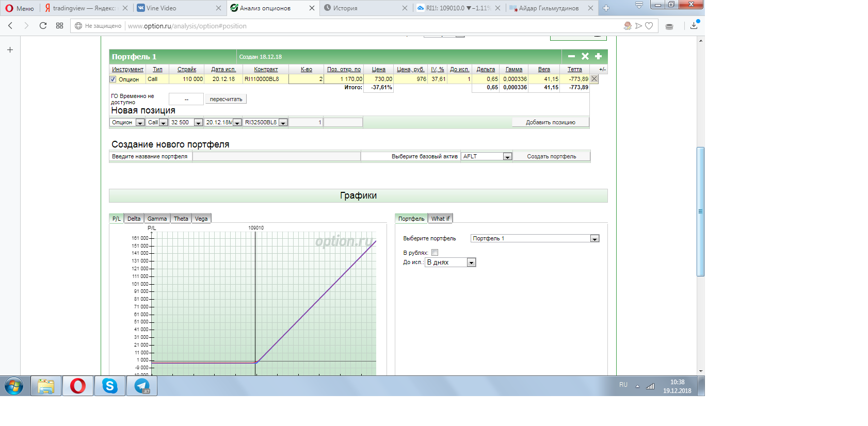Switch to the Delta chart tab
868x426 pixels.
tap(134, 219)
